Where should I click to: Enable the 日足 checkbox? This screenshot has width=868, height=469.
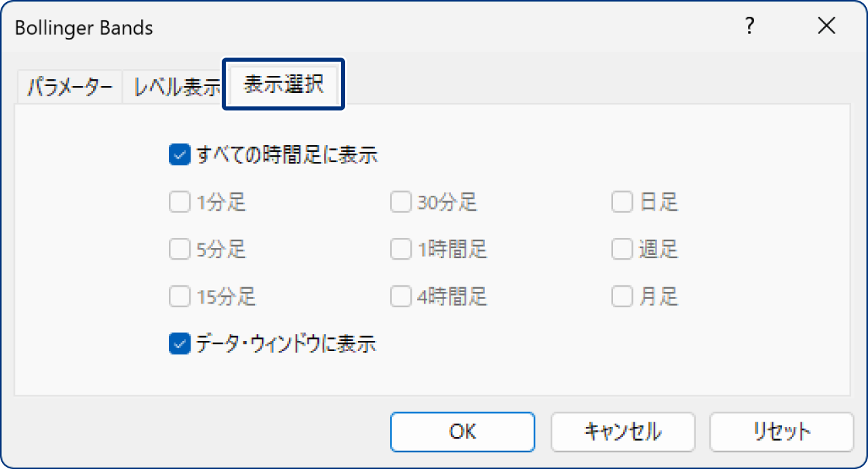point(622,201)
